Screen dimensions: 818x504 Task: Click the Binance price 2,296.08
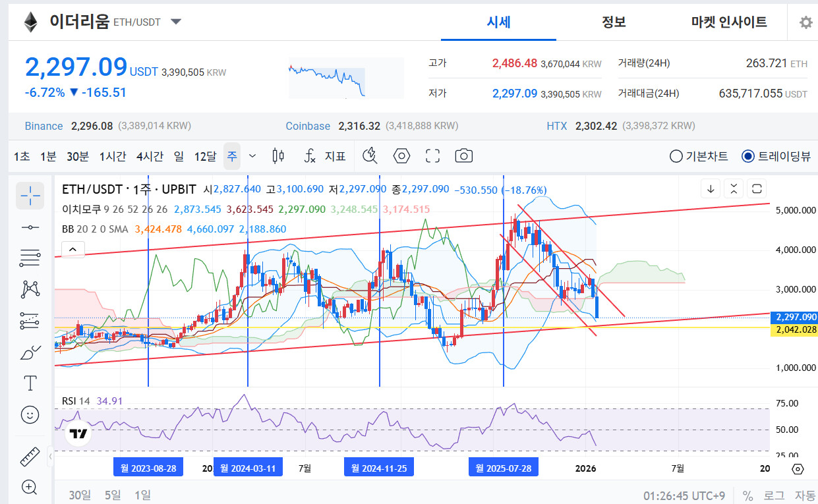tap(92, 126)
